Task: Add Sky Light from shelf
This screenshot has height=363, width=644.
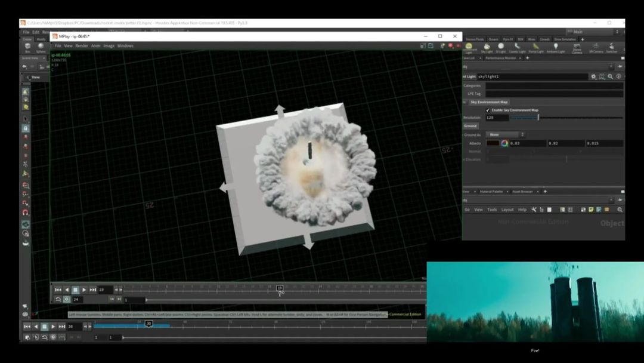Action: [x=487, y=48]
